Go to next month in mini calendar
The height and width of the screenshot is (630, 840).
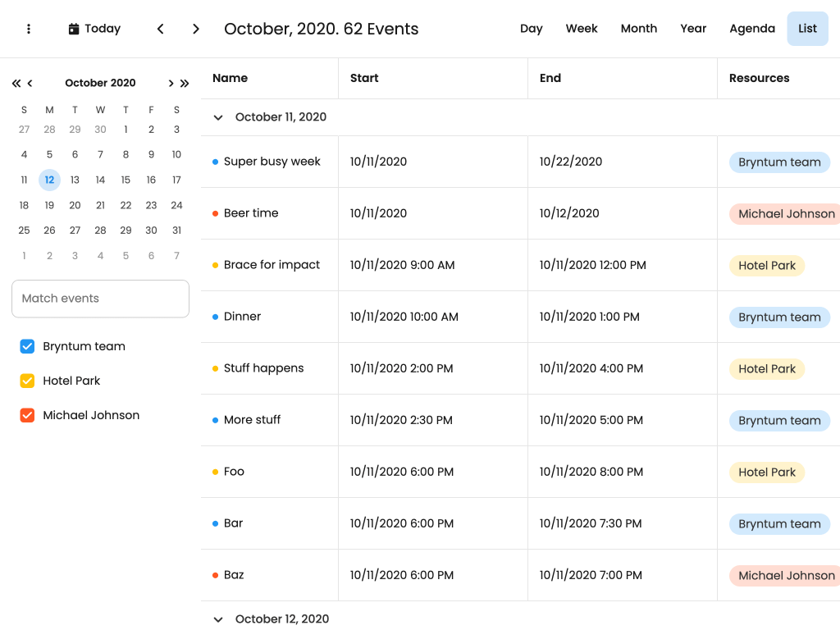point(171,83)
